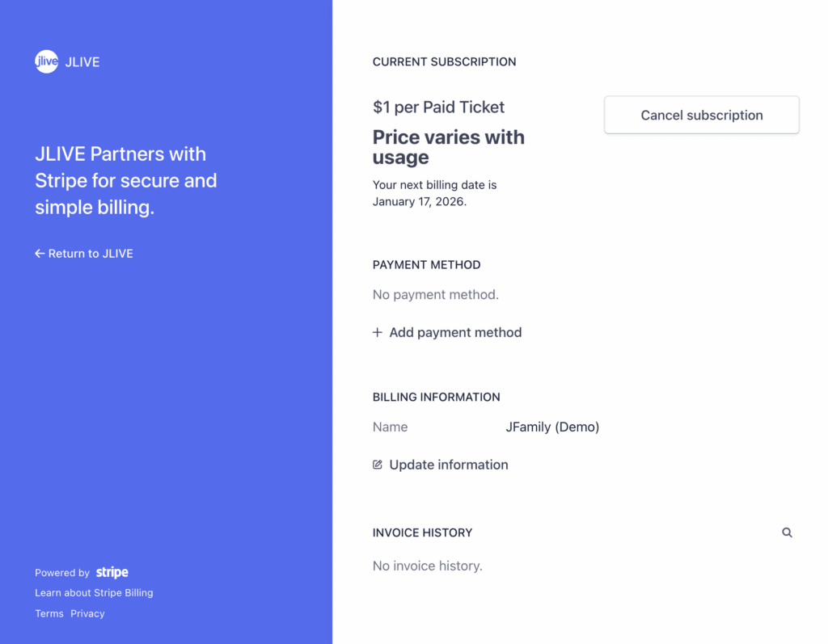Click the plus icon for adding payment
The height and width of the screenshot is (644, 828).
377,332
